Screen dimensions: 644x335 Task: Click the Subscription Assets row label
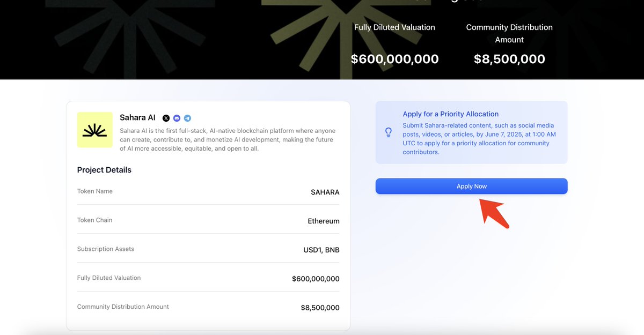point(106,249)
